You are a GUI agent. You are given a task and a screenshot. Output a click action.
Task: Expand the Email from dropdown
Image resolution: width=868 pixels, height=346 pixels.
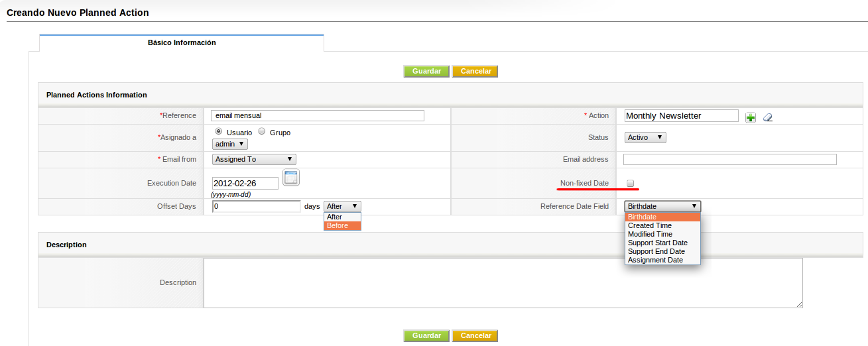254,159
